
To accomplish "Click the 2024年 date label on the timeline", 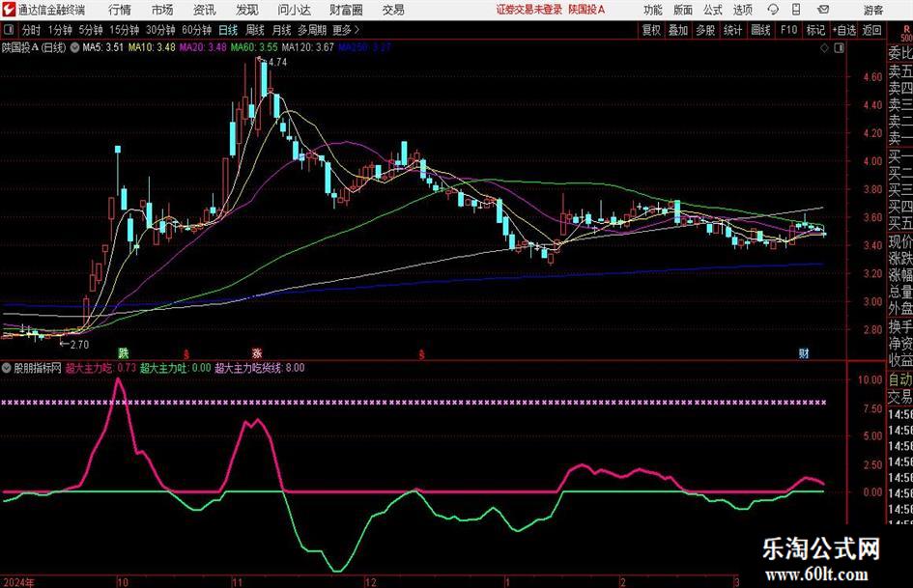I will point(19,581).
